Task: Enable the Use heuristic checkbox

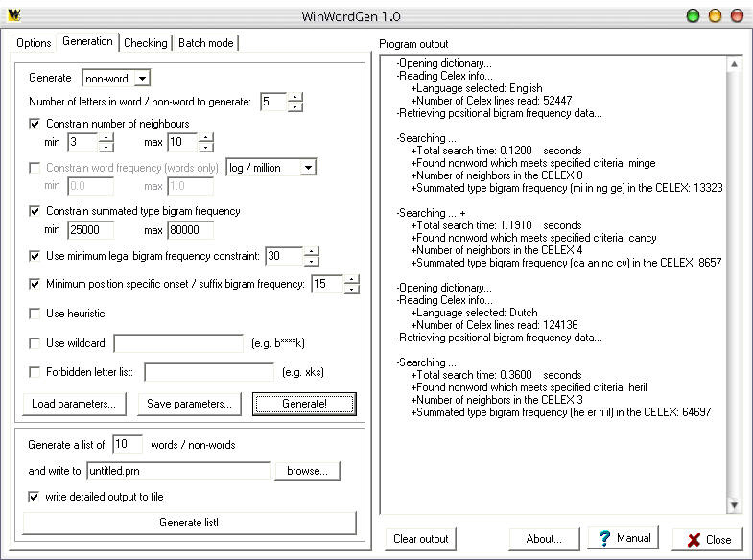Action: coord(35,314)
